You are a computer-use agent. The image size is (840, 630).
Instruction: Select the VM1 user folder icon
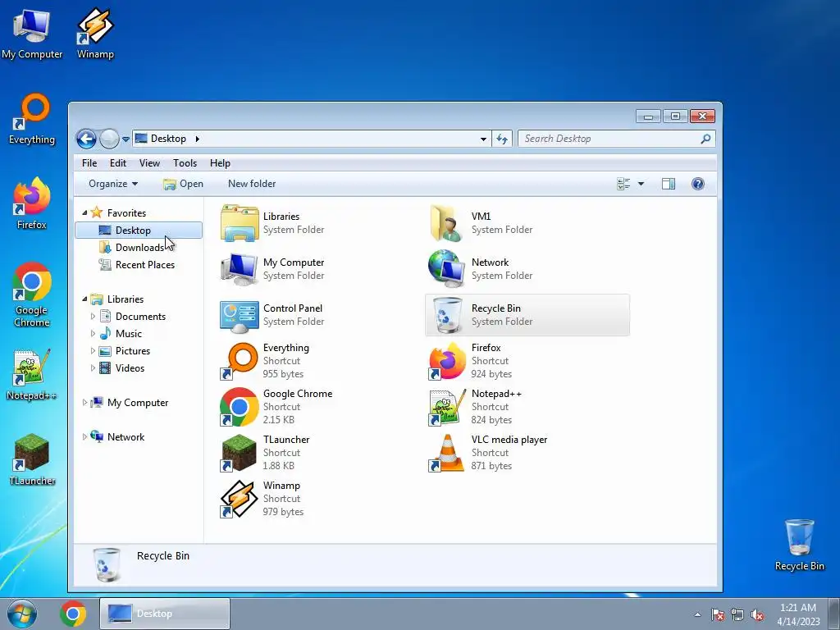(x=447, y=223)
